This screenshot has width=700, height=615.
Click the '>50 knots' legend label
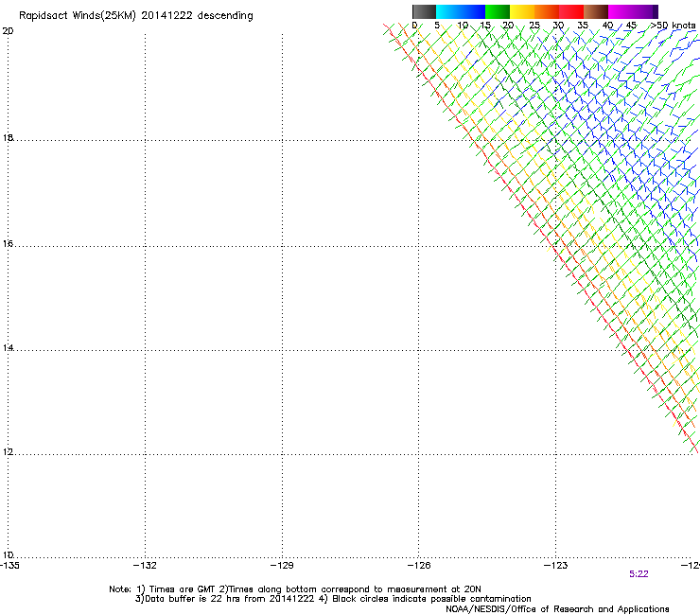coord(674,26)
